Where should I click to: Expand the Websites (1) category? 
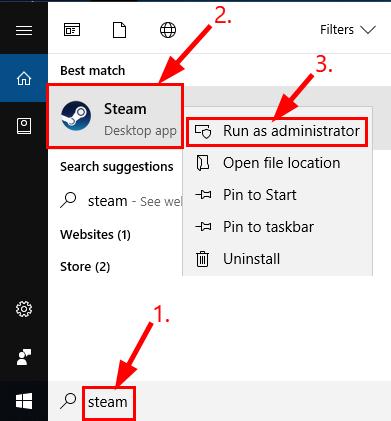pos(95,235)
